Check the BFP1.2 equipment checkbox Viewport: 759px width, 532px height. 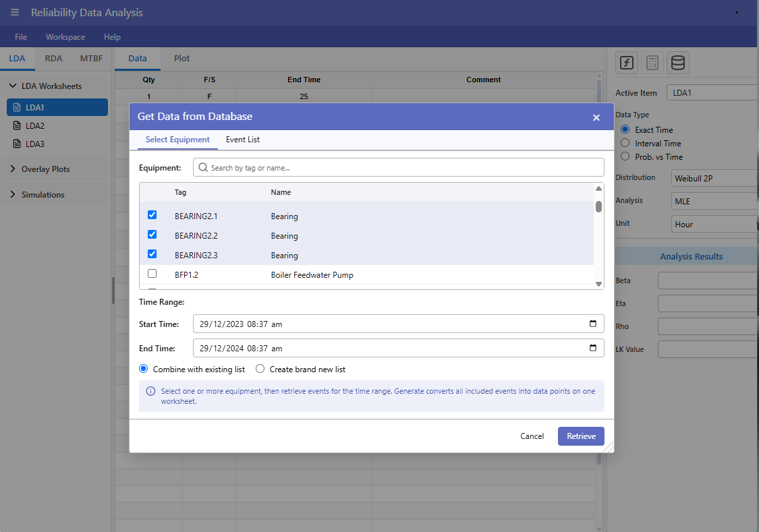point(152,274)
